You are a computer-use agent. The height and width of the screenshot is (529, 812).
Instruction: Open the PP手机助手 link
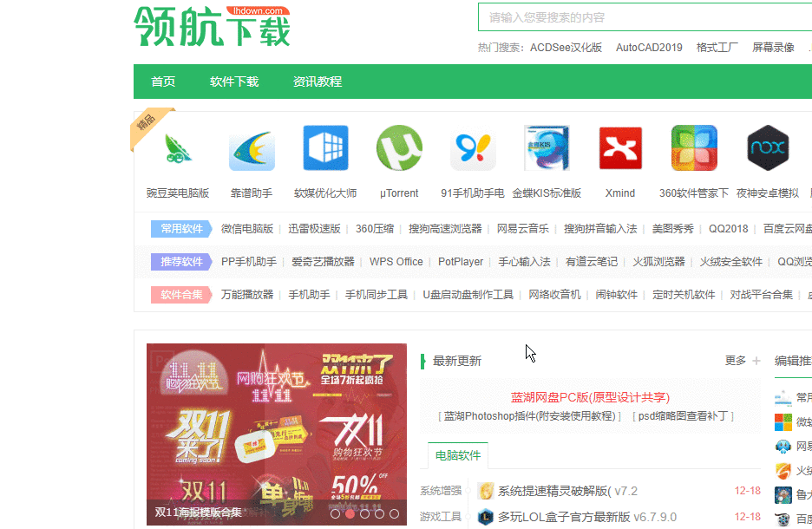(249, 262)
